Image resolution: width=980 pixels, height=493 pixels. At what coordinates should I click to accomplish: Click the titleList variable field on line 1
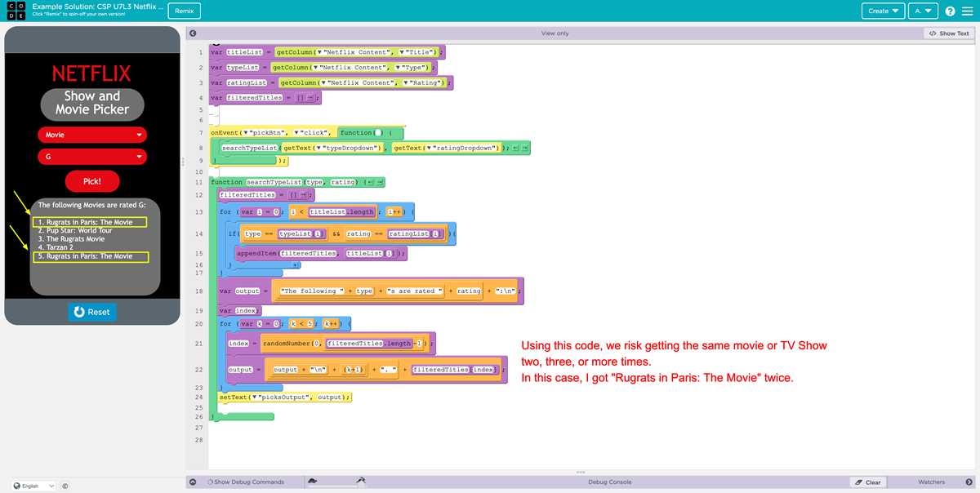243,52
